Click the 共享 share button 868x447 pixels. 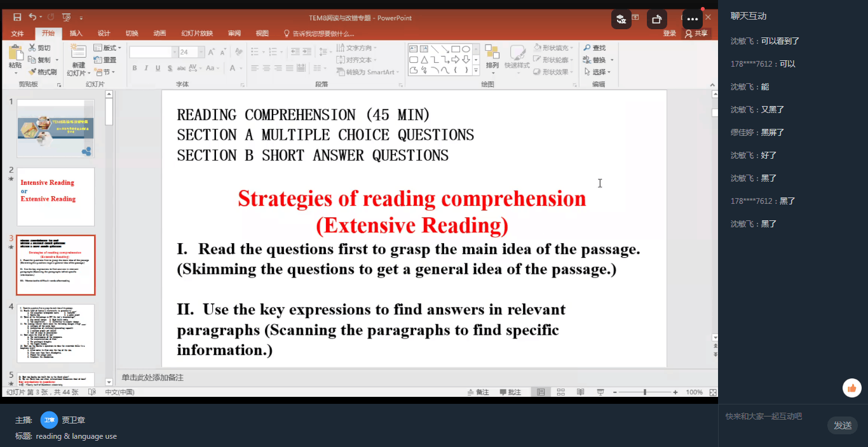(696, 34)
